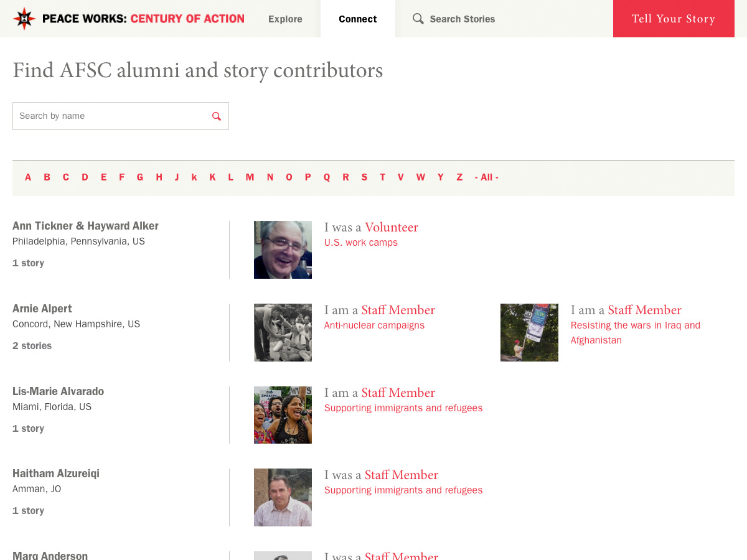The height and width of the screenshot is (560, 747).
Task: Filter contributors by letter M
Action: (x=250, y=177)
